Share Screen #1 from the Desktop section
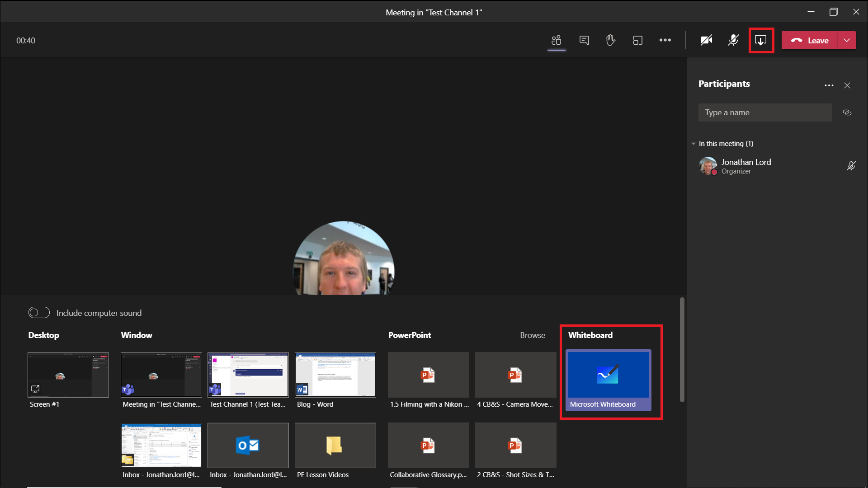Screen dimensions: 868x488 [x=68, y=375]
